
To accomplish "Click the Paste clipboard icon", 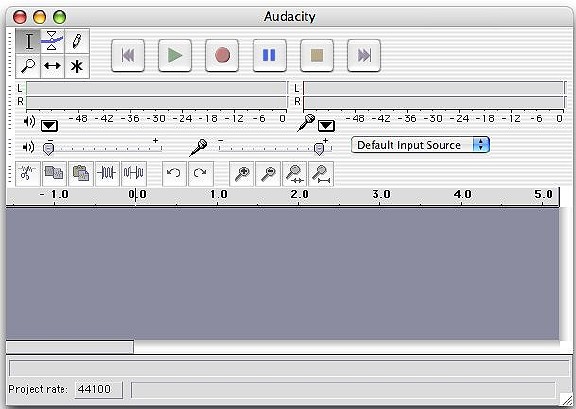I will pos(80,173).
